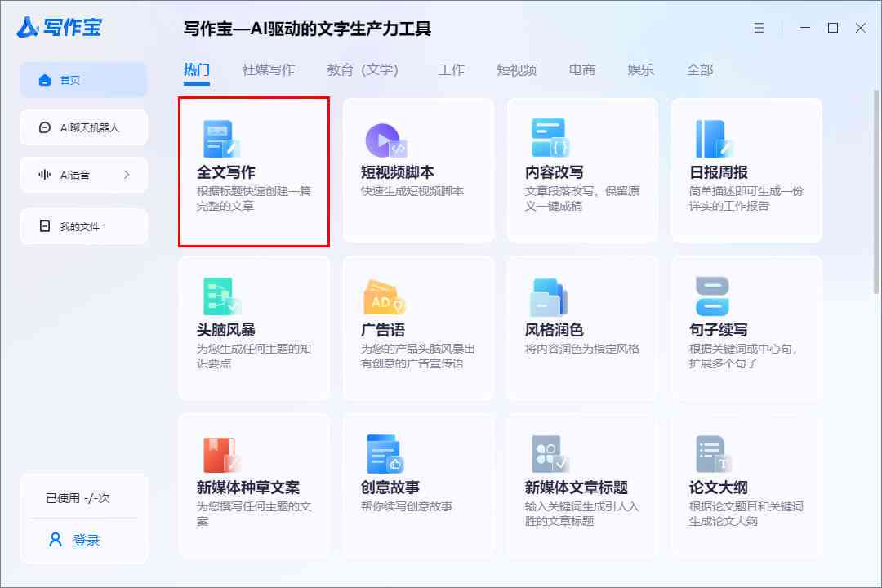Click the 登录 link
Screen dimensions: 882x588
pos(86,540)
